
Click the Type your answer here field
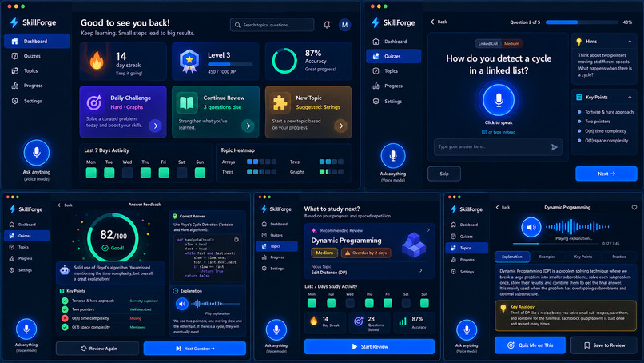(498, 147)
